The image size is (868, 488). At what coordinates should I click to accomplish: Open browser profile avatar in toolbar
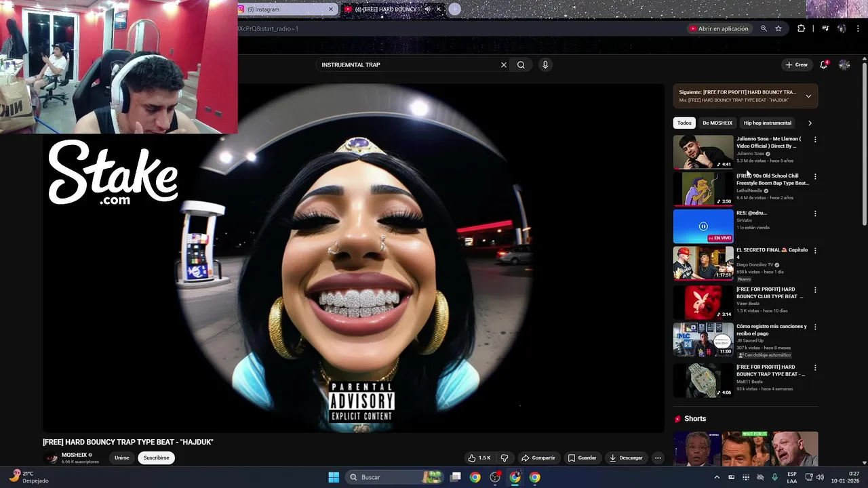[842, 28]
